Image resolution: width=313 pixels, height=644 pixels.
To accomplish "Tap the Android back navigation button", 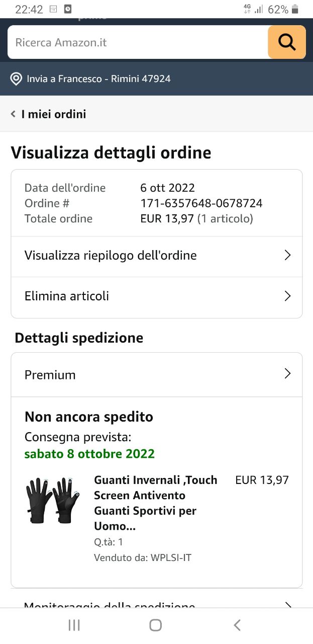I will tap(237, 625).
